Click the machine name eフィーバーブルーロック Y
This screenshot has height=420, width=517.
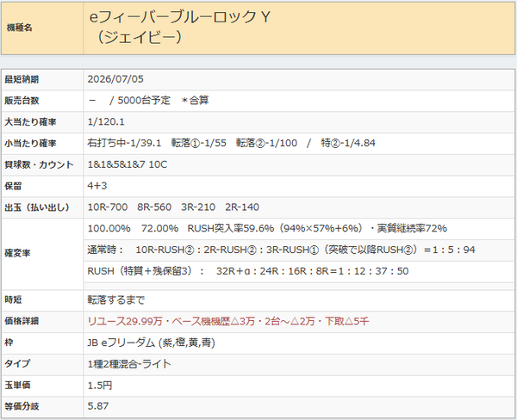(x=180, y=17)
